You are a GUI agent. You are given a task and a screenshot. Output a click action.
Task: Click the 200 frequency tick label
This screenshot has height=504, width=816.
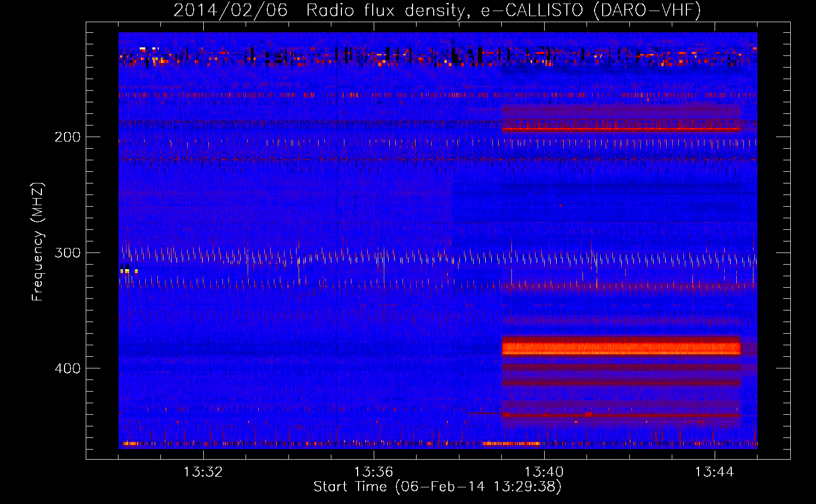pos(68,137)
